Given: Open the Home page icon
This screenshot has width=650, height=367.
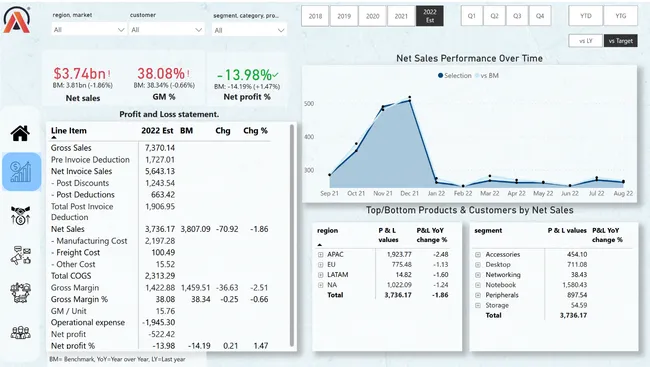Looking at the screenshot, I should 20,133.
